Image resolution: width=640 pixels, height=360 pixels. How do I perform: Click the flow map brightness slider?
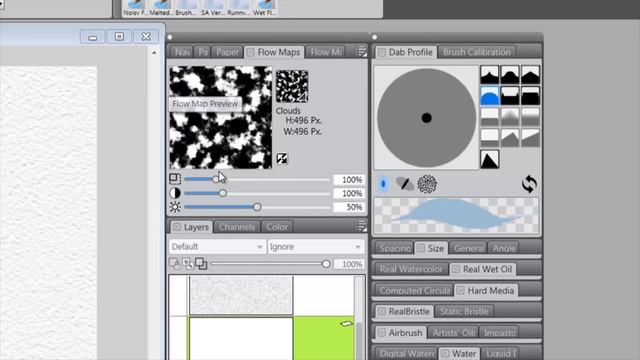(257, 207)
